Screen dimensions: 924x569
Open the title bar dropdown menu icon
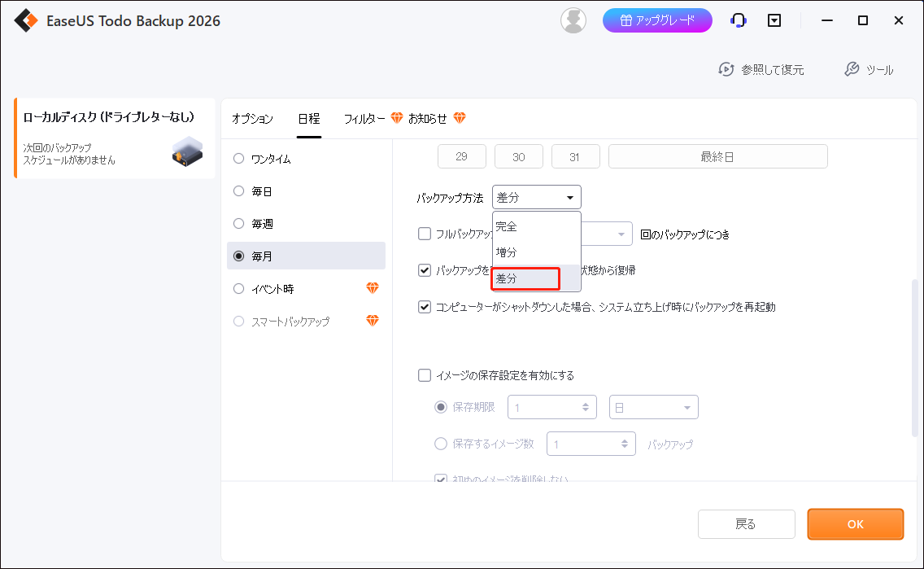[774, 20]
